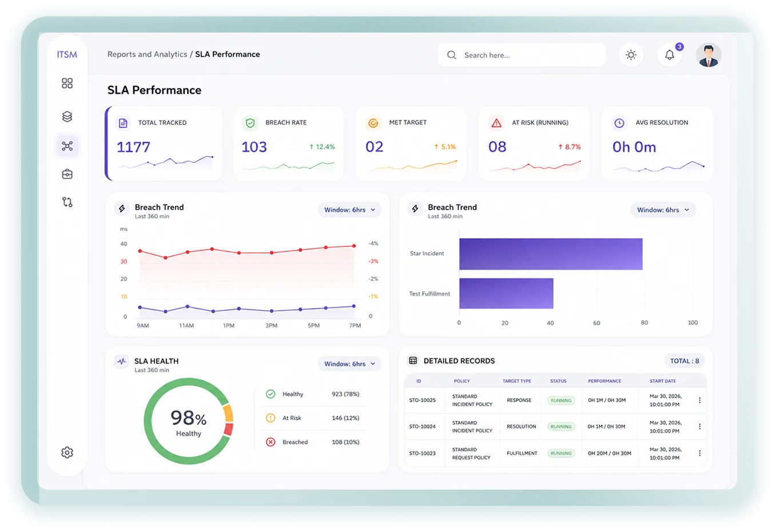
Task: Click the Avg Resolution clock icon
Action: [619, 123]
